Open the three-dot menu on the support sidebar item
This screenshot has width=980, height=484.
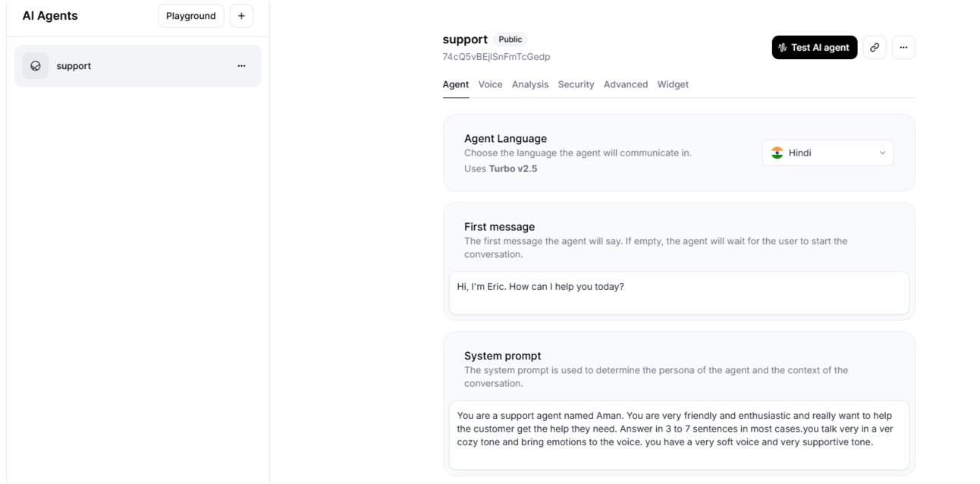click(x=241, y=66)
